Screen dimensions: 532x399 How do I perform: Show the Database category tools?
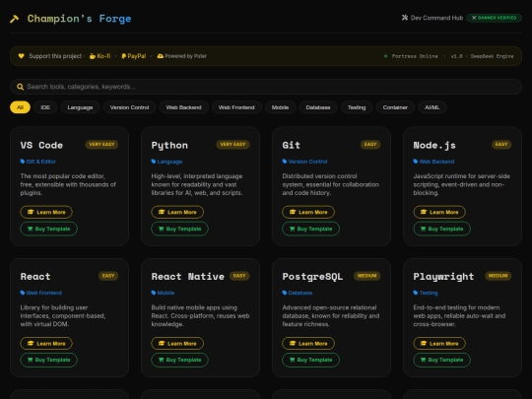pyautogui.click(x=318, y=107)
